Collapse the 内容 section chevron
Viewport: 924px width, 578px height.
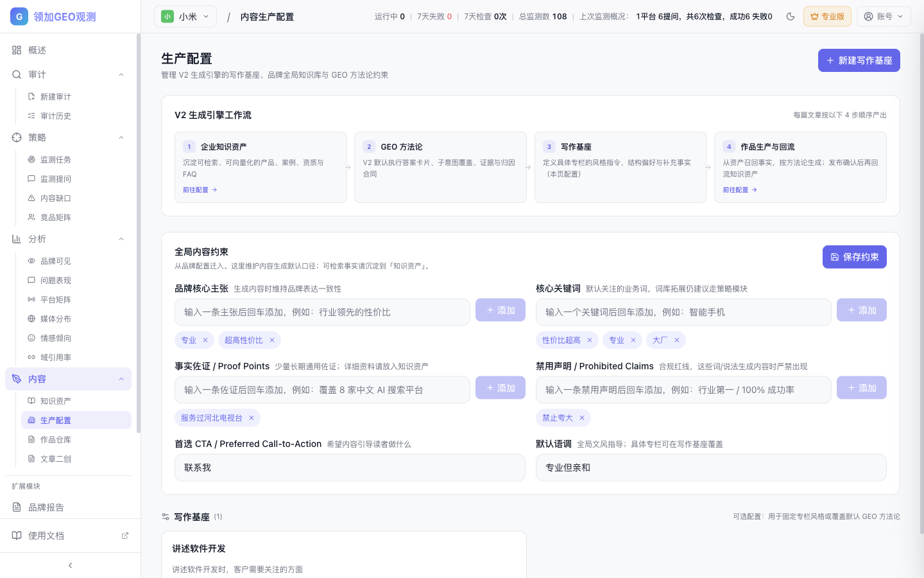[x=121, y=379]
